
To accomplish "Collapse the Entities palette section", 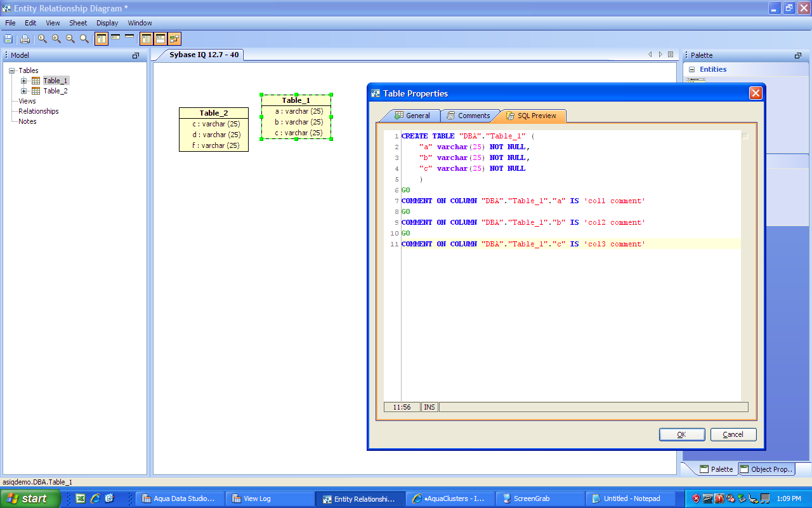I will click(693, 69).
